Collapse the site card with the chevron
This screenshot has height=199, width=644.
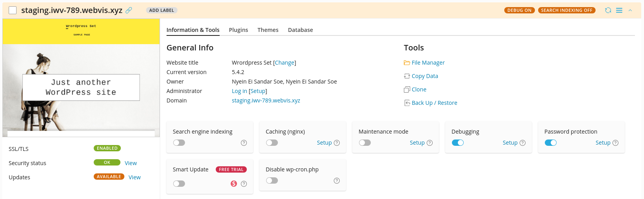point(630,10)
